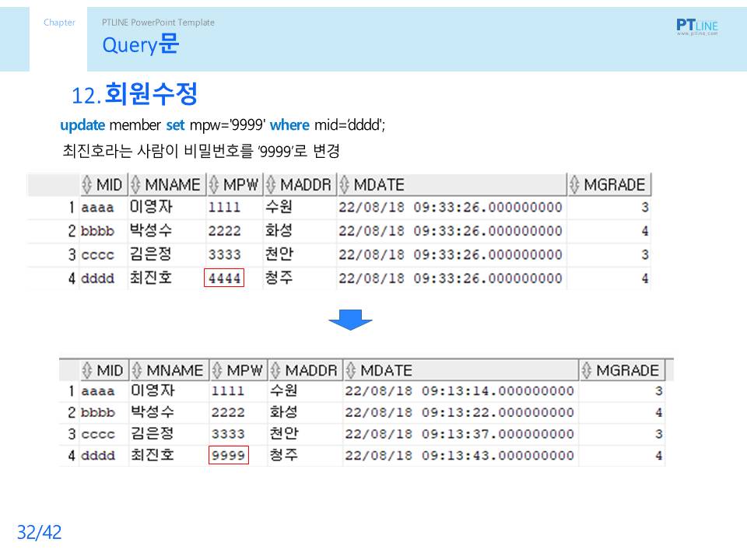Click sort icon beside MGRADE in before-update table
Image resolution: width=747 pixels, height=560 pixels.
pyautogui.click(x=574, y=184)
